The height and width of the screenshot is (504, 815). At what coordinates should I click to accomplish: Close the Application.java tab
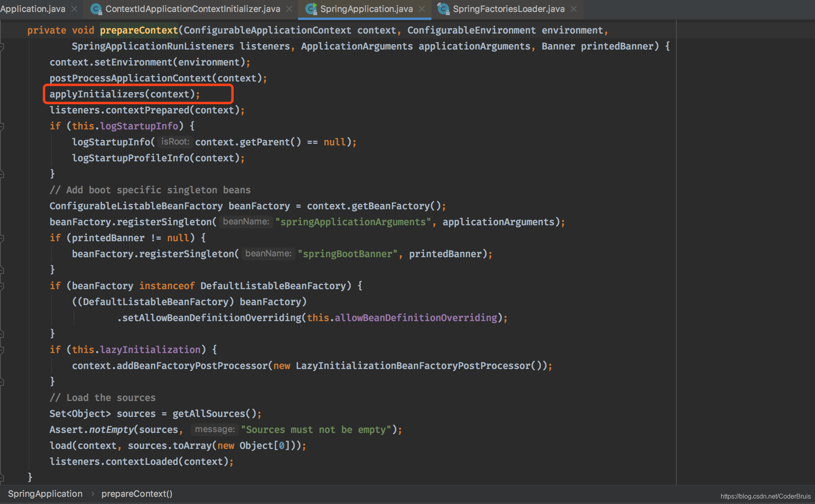coord(74,9)
